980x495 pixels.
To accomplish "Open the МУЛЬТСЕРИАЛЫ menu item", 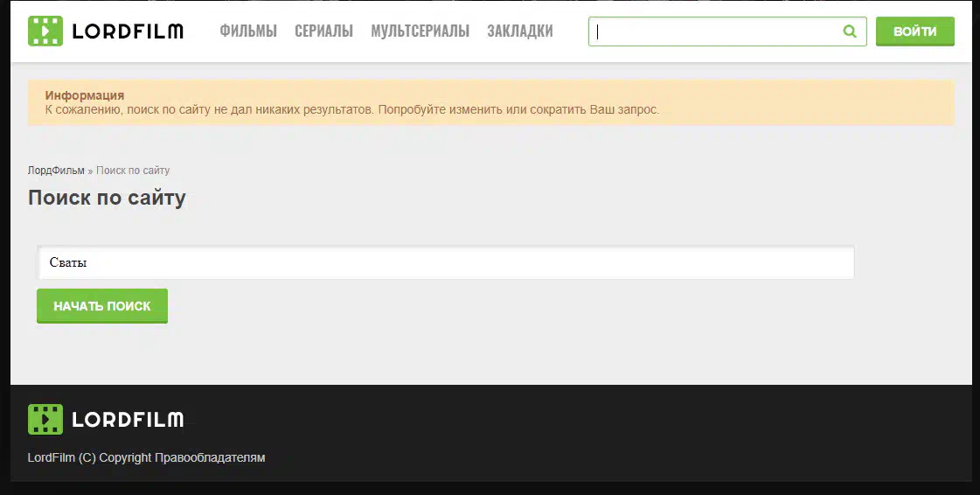I will pos(420,31).
